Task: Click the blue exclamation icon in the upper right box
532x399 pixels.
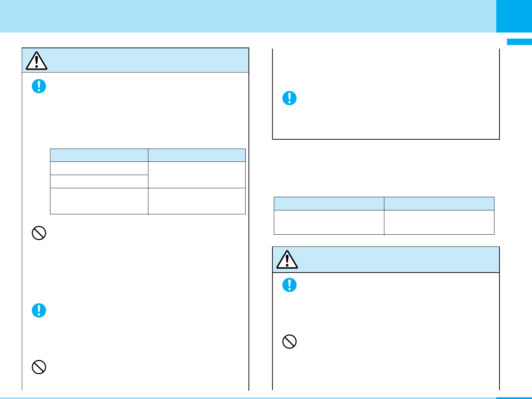Action: pos(290,98)
